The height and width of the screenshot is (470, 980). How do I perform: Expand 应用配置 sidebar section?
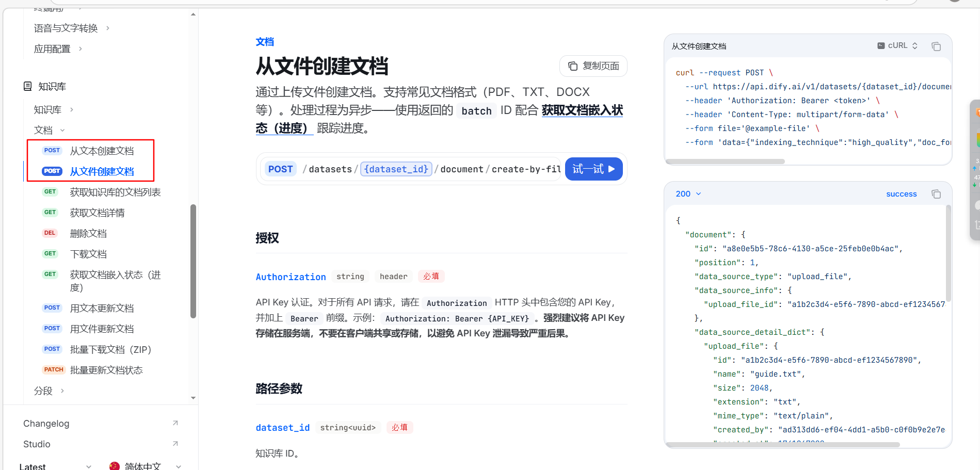point(80,48)
